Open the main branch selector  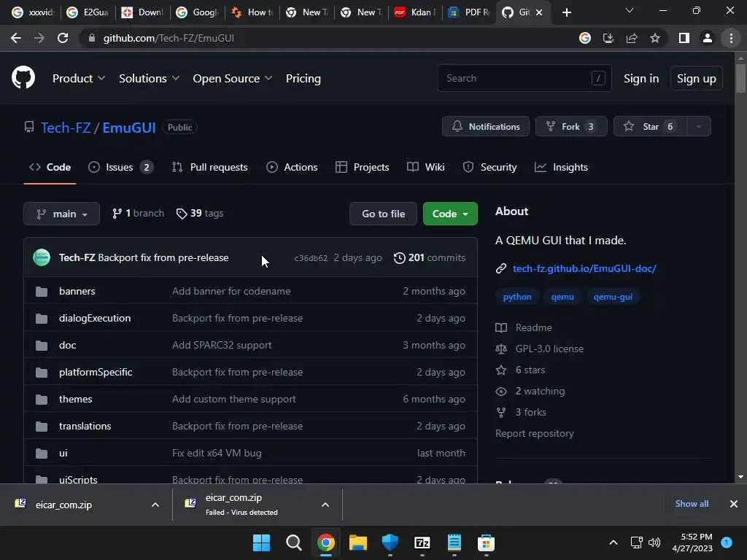pos(61,214)
